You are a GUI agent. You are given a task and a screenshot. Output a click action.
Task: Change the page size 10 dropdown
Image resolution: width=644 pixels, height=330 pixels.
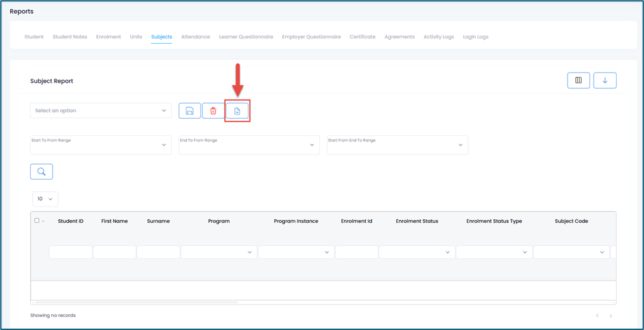point(45,199)
